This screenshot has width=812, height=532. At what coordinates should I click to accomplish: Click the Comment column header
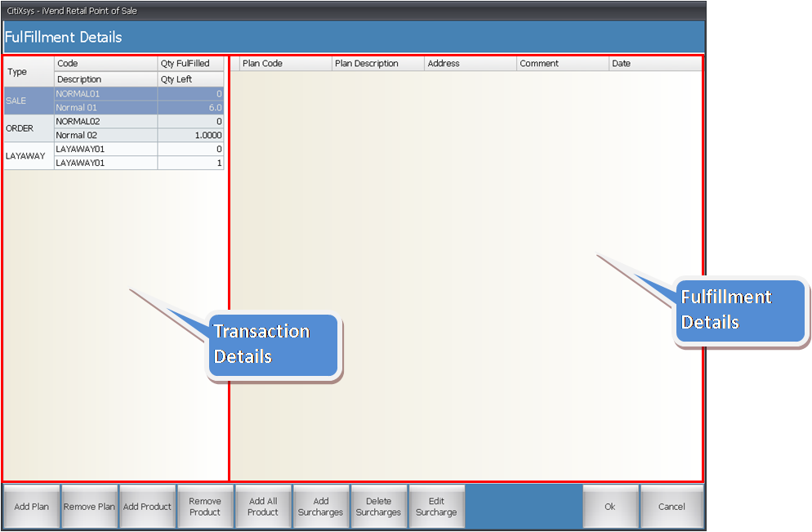[x=562, y=64]
